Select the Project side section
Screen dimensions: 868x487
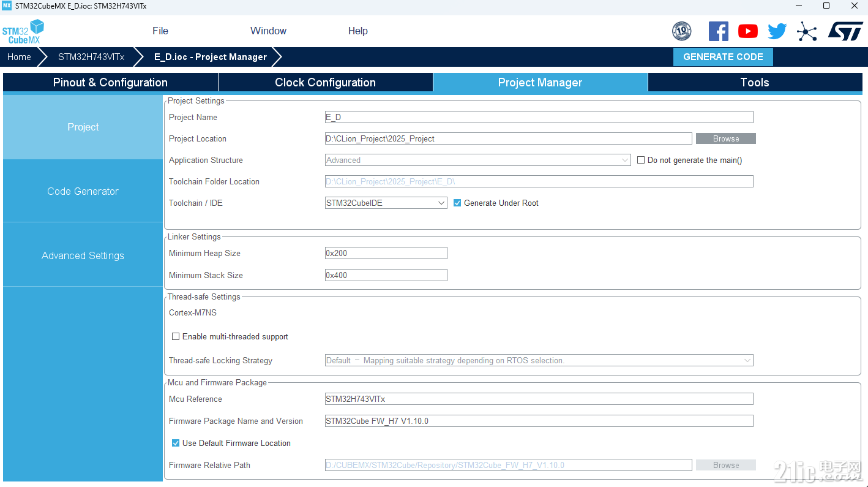(83, 127)
